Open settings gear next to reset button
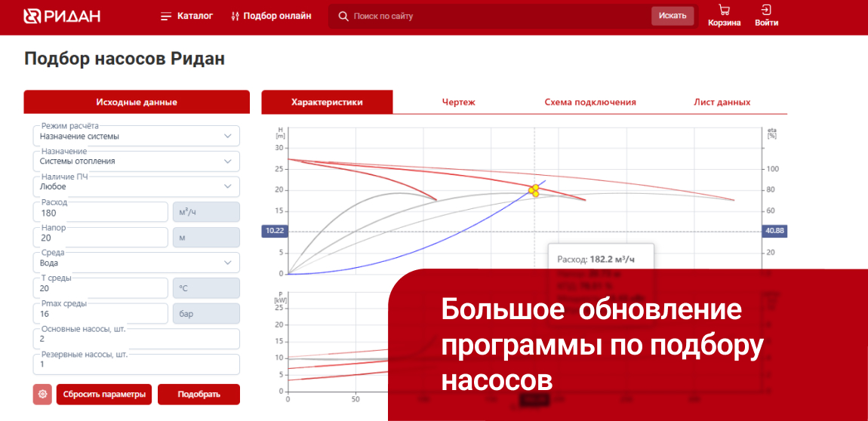 pos(42,394)
